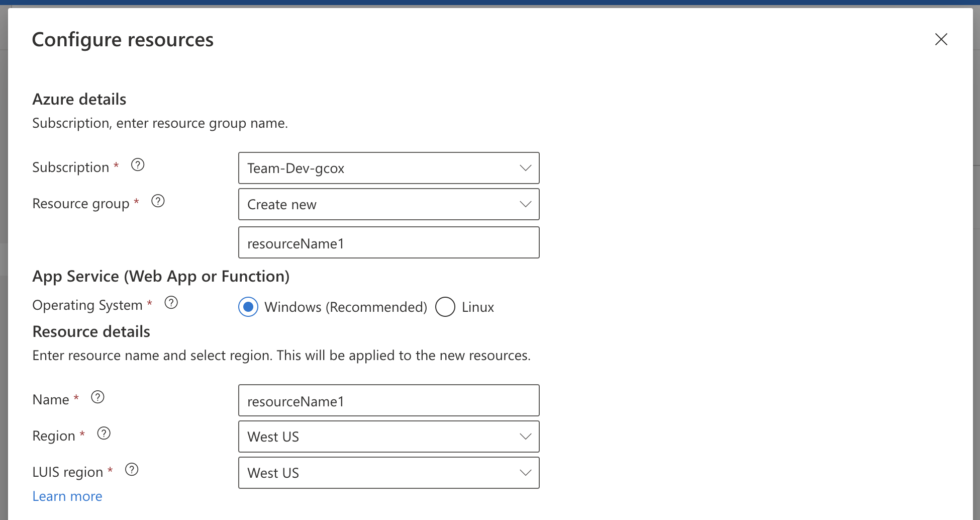This screenshot has height=520, width=980.
Task: Select Linux as the operating system
Action: coord(445,307)
